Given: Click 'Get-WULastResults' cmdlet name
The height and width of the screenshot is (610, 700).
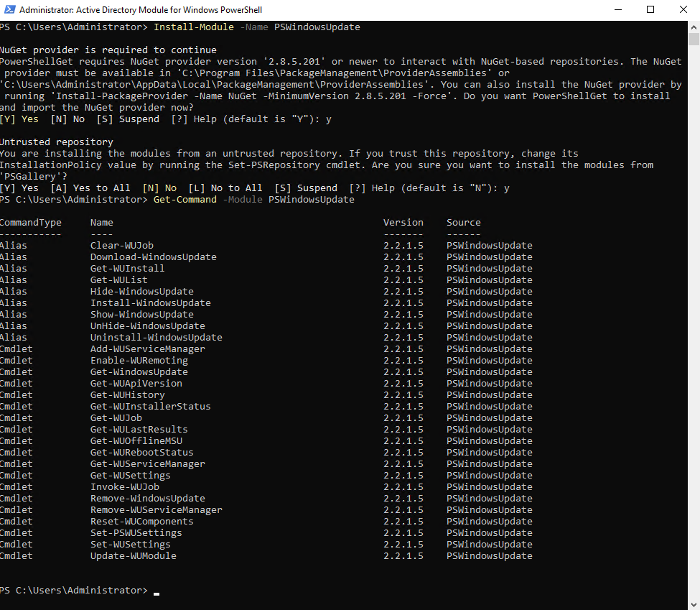Looking at the screenshot, I should (x=139, y=430).
